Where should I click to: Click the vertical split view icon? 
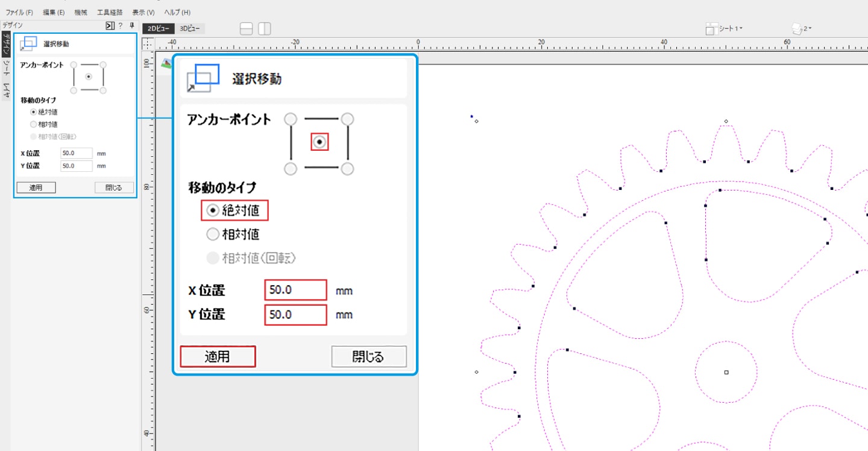coord(265,29)
